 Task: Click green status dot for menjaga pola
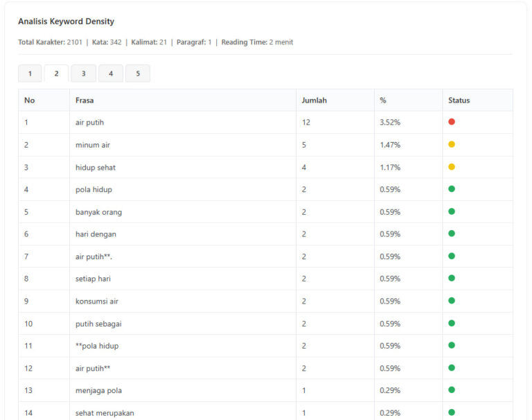coord(452,390)
